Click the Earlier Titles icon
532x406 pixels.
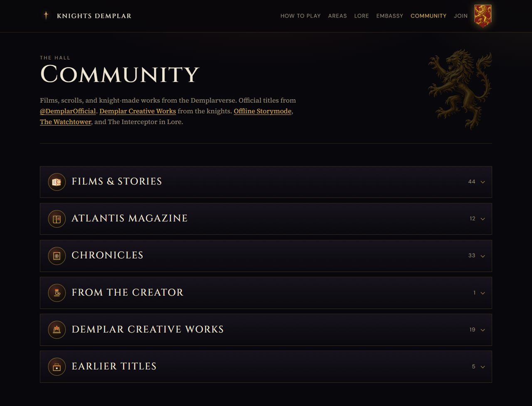coord(57,367)
